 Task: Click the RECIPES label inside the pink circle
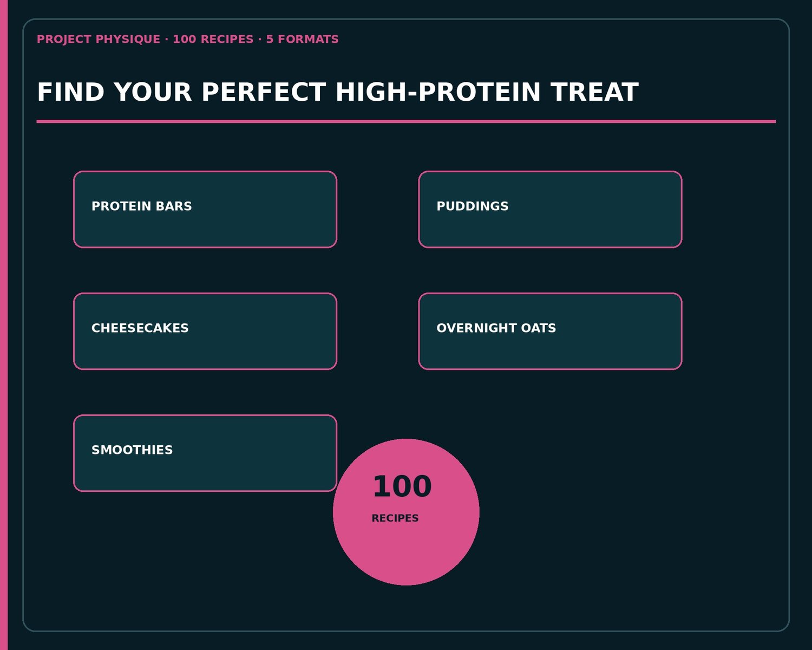pyautogui.click(x=395, y=518)
